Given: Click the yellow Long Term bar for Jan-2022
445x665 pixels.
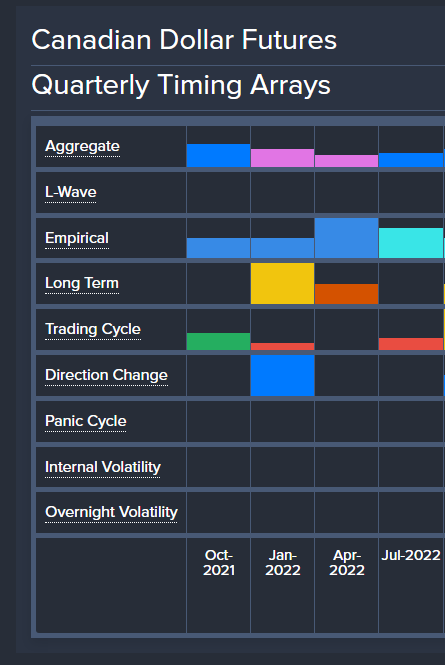Looking at the screenshot, I should [283, 283].
